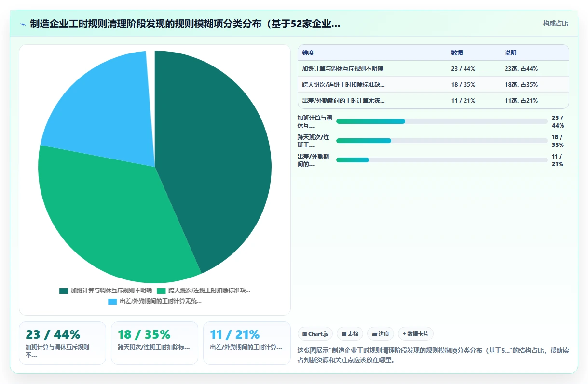This screenshot has height=384, width=588.
Task: Click table note 11家, 占21%
Action: [x=521, y=101]
